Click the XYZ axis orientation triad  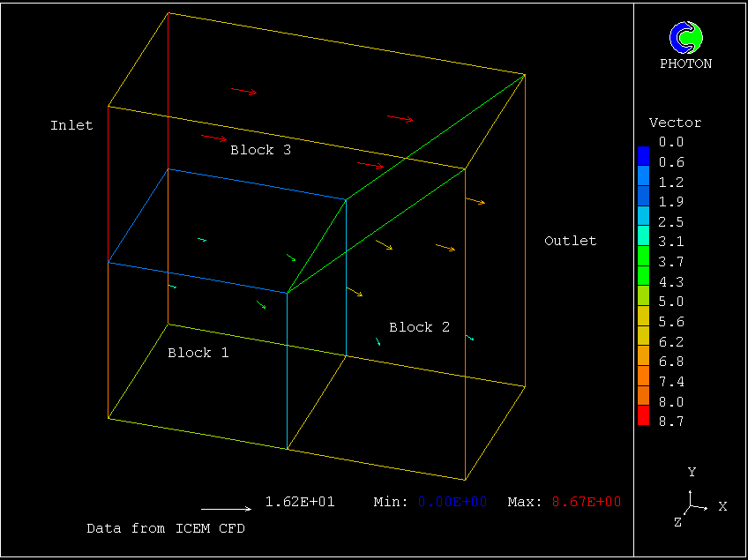click(694, 503)
